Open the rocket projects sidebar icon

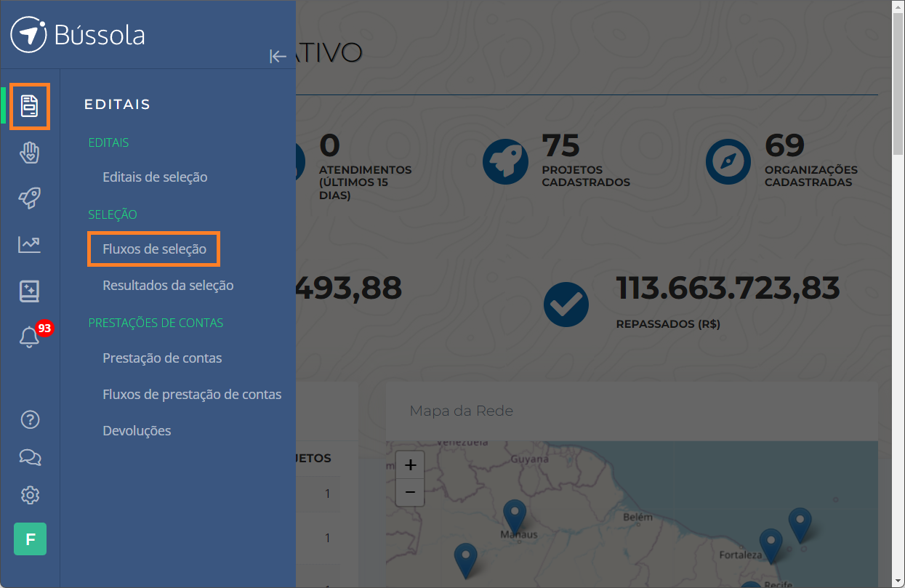tap(30, 198)
